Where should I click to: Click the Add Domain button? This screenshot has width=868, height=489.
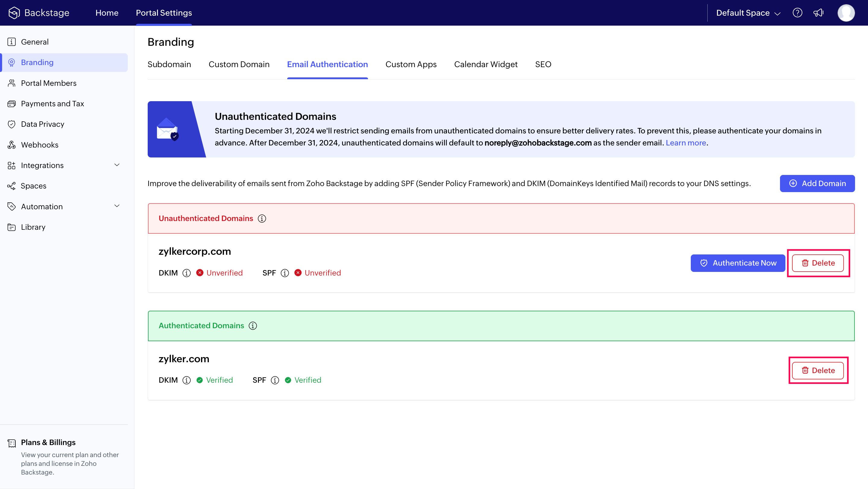pyautogui.click(x=817, y=183)
